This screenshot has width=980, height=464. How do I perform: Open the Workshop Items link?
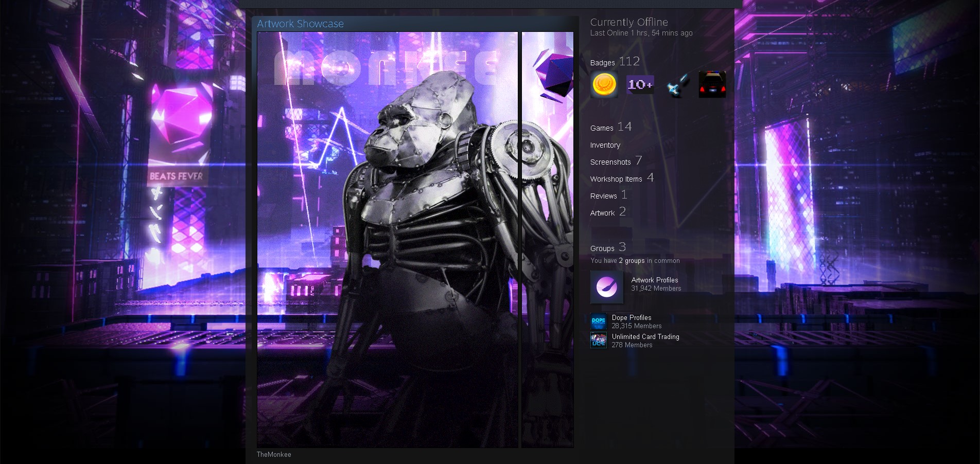click(x=622, y=178)
